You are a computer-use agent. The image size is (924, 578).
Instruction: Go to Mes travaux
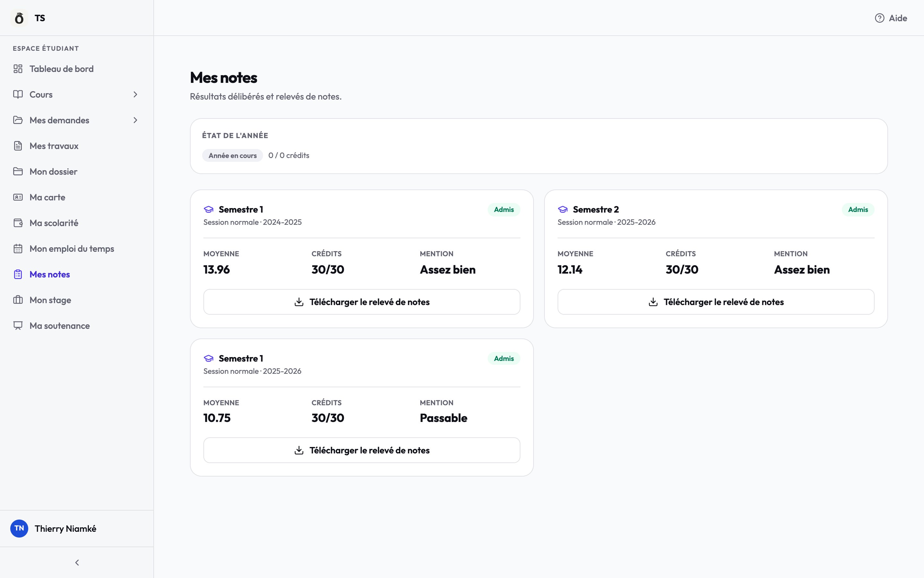[77, 146]
